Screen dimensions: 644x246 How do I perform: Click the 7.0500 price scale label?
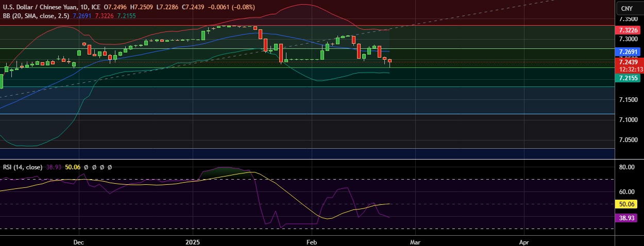pos(629,139)
